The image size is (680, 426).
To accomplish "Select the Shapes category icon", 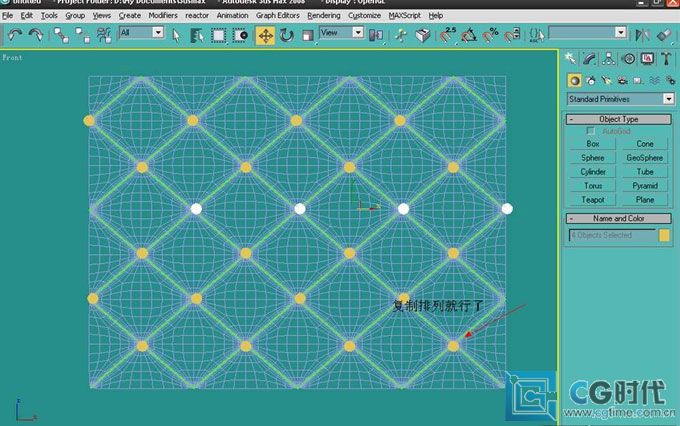I will [591, 80].
